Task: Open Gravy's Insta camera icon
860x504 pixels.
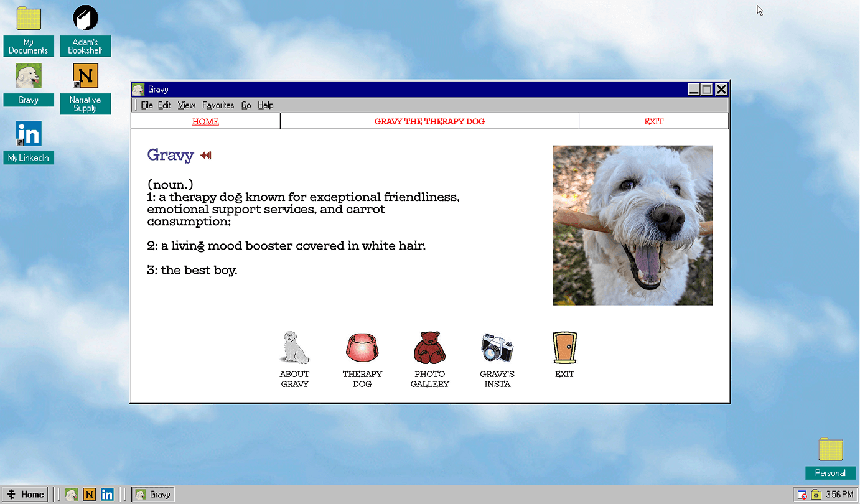Action: click(497, 347)
